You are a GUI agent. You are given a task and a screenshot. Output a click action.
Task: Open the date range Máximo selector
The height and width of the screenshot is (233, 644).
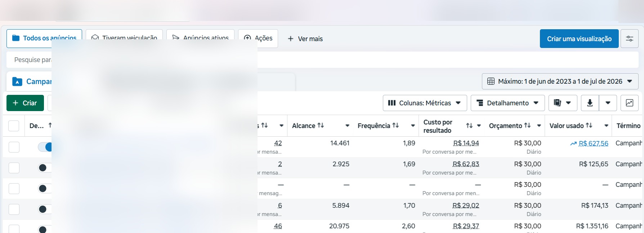560,82
